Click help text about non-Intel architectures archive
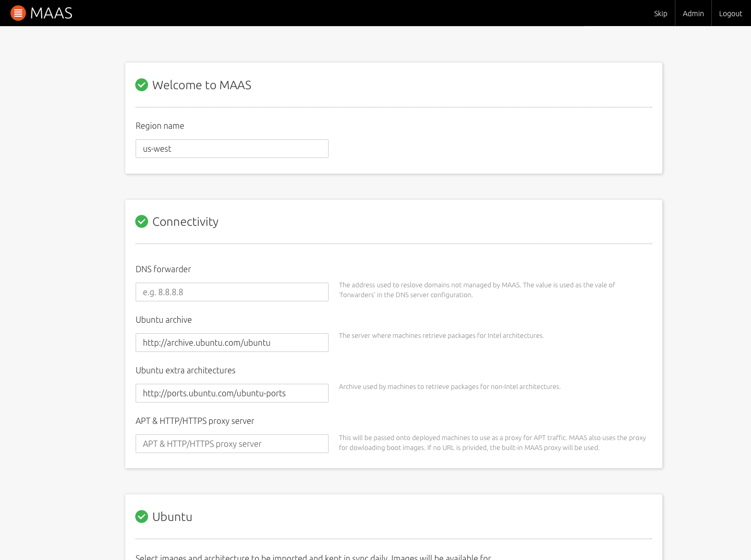751x560 pixels. pos(450,386)
